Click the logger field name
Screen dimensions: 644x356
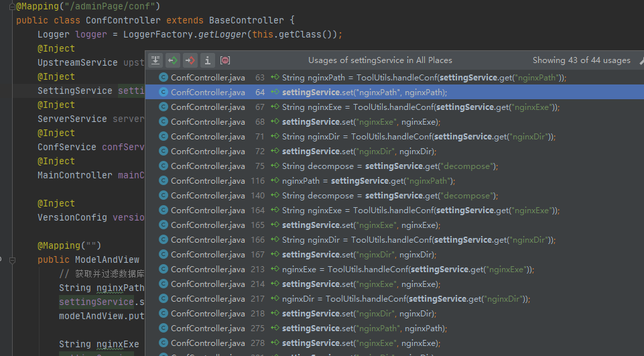(91, 34)
